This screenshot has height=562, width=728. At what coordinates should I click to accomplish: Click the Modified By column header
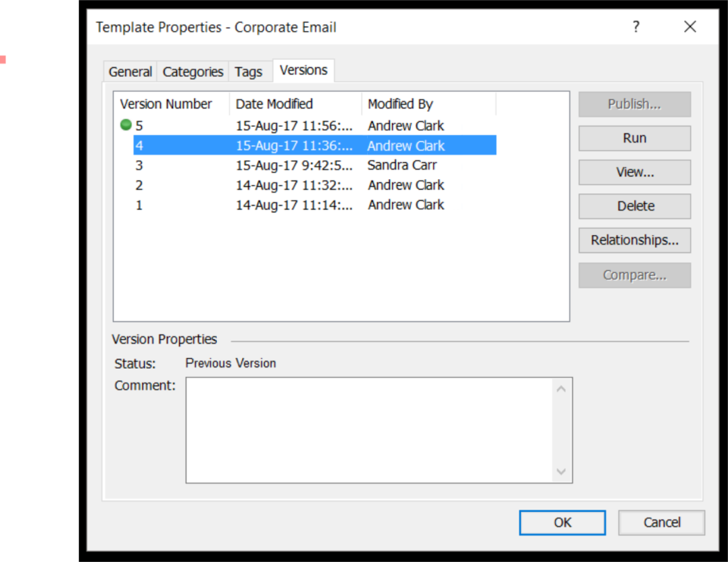(400, 104)
